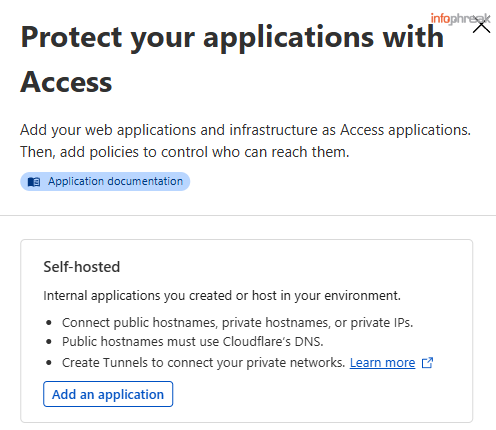Click the Add your web applications sentence
The width and height of the screenshot is (496, 430).
245,130
